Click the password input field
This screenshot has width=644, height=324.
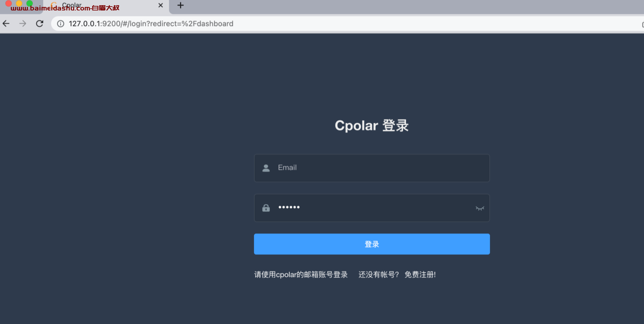click(372, 208)
